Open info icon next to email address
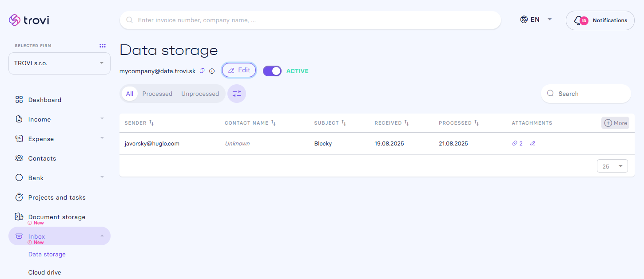 (212, 71)
